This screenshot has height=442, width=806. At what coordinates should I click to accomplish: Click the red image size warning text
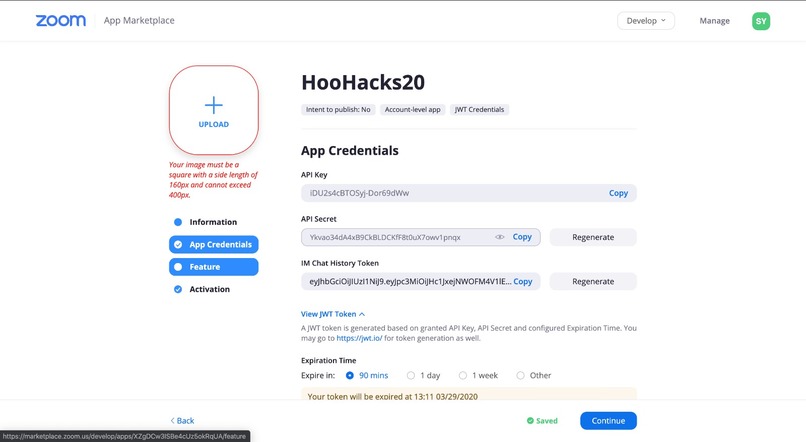(213, 180)
